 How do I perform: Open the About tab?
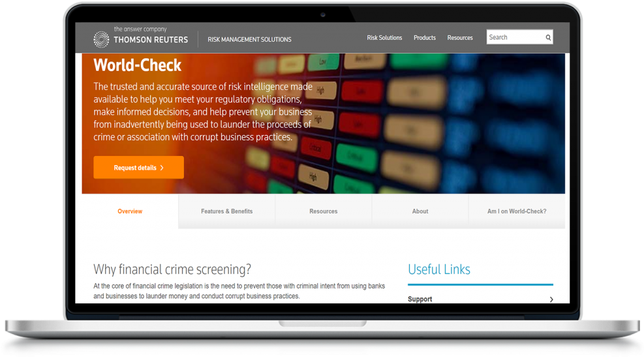420,211
